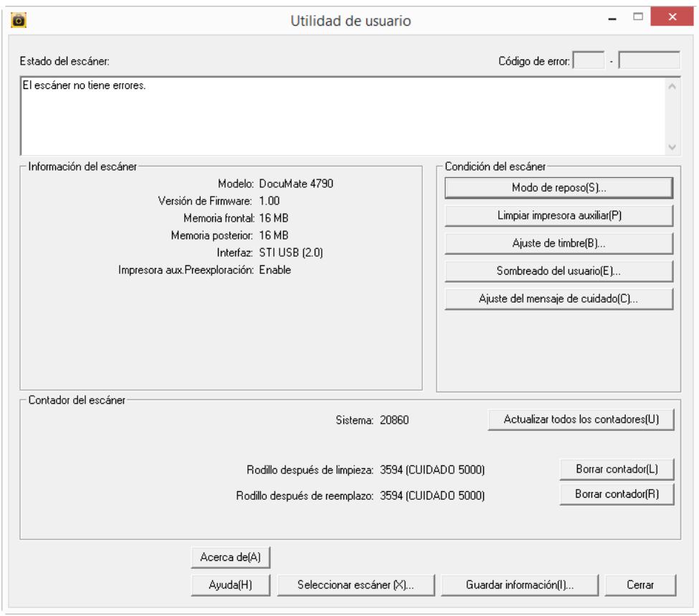Screen dimensions: 699x616
Task: Maximize the Utilidad de usuario window
Action: pyautogui.click(x=638, y=17)
